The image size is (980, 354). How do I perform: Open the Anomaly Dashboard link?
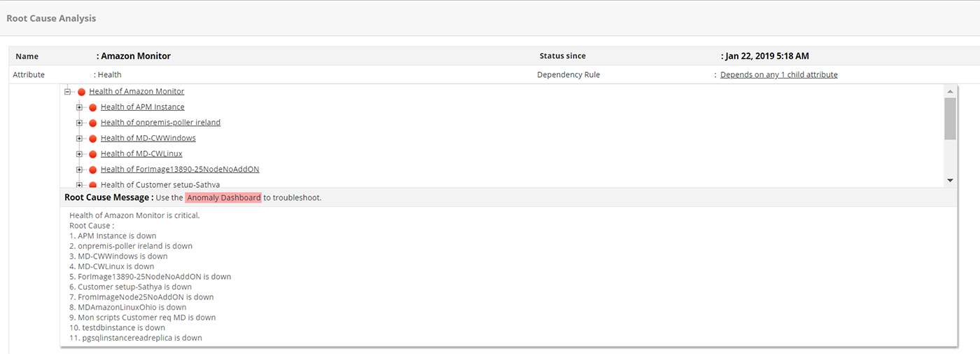[223, 198]
